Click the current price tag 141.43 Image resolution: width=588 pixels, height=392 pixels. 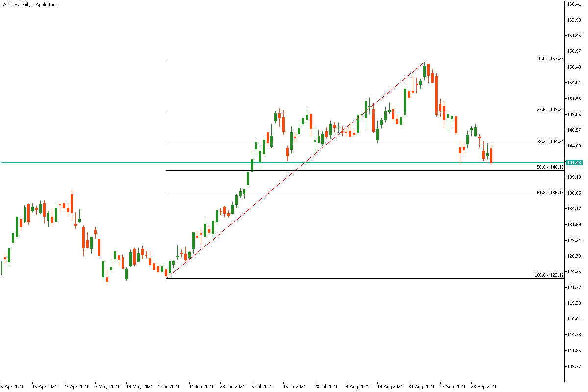pyautogui.click(x=573, y=162)
